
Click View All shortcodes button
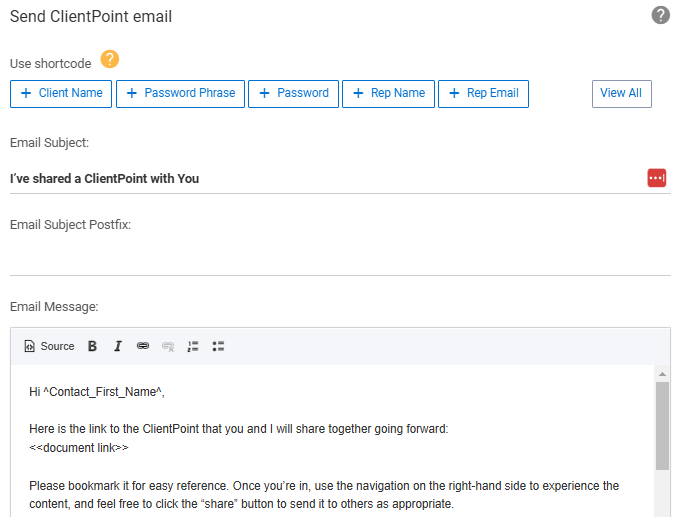click(x=621, y=94)
